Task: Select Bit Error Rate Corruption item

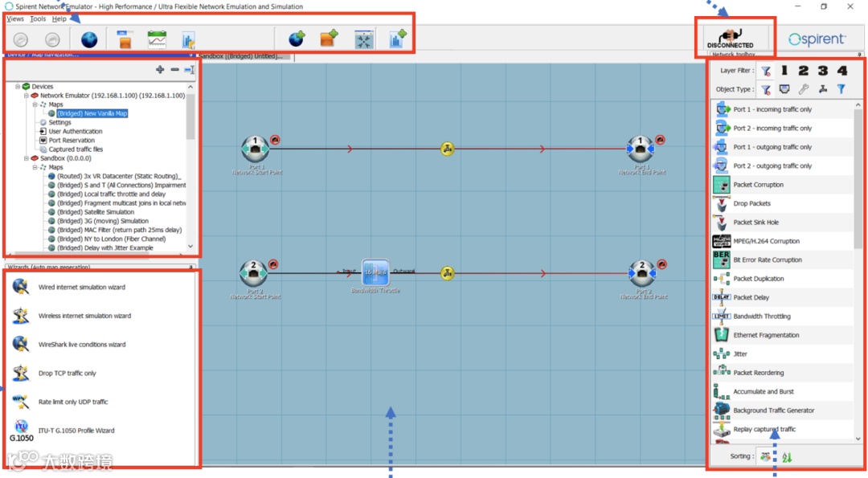Action: pos(783,260)
